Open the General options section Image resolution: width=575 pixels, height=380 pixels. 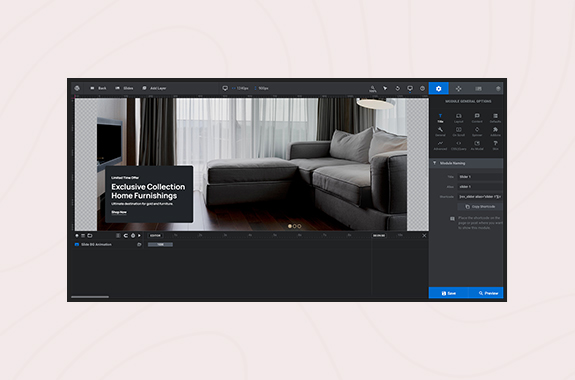[440, 132]
